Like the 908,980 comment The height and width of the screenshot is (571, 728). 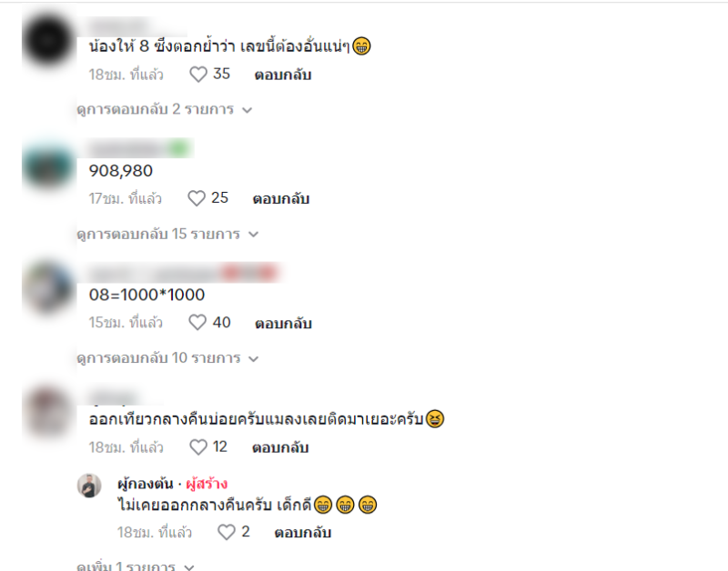point(197,198)
